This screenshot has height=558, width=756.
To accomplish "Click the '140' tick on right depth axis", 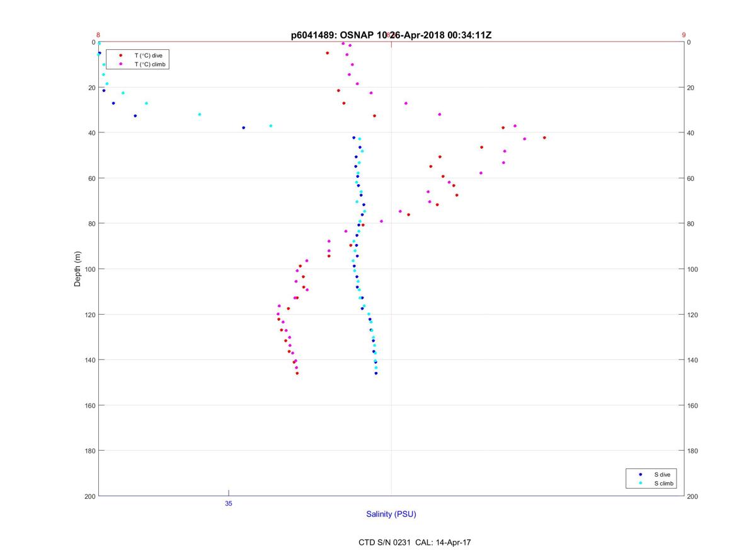I will pos(692,360).
